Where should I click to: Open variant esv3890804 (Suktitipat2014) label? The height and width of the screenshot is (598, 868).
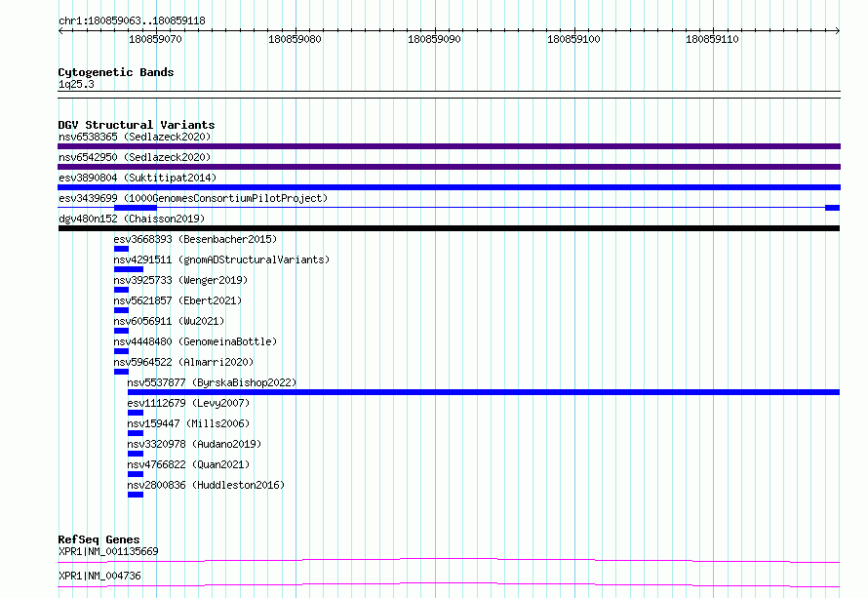pos(138,178)
